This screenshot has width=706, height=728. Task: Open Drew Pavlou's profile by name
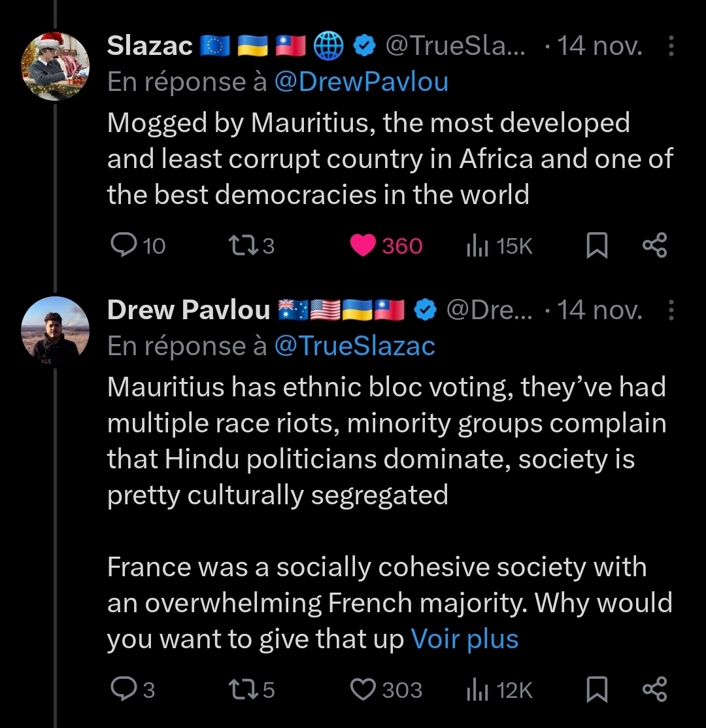pyautogui.click(x=188, y=310)
